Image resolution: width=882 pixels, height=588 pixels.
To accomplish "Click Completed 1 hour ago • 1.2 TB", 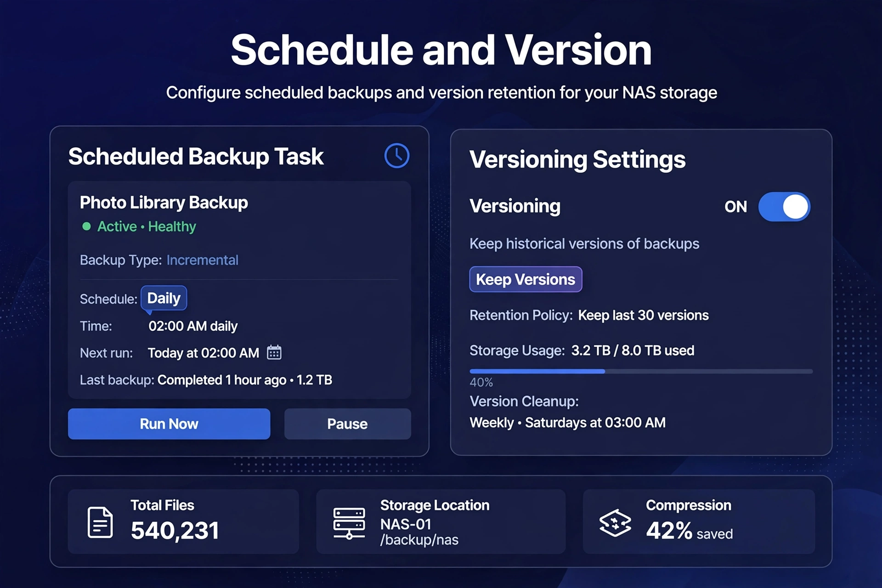I will [245, 380].
